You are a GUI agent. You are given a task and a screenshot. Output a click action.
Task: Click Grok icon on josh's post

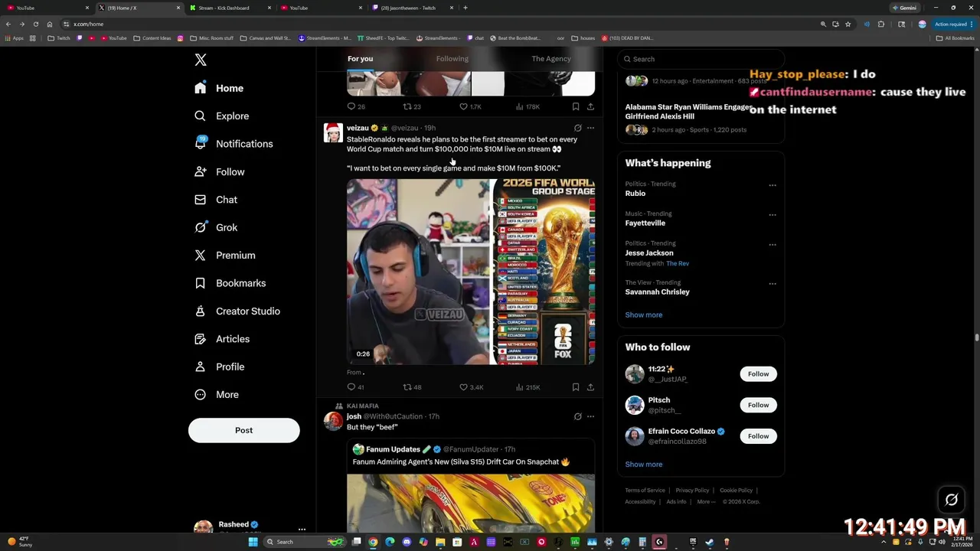(578, 416)
